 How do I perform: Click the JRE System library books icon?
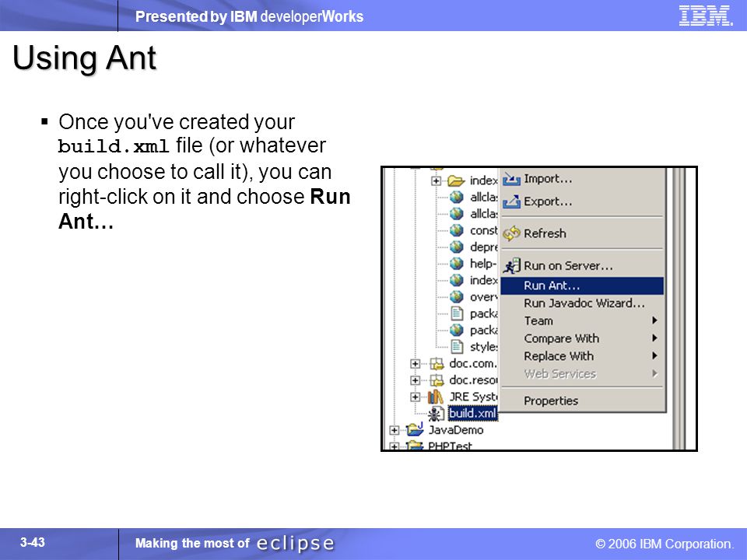coord(436,397)
